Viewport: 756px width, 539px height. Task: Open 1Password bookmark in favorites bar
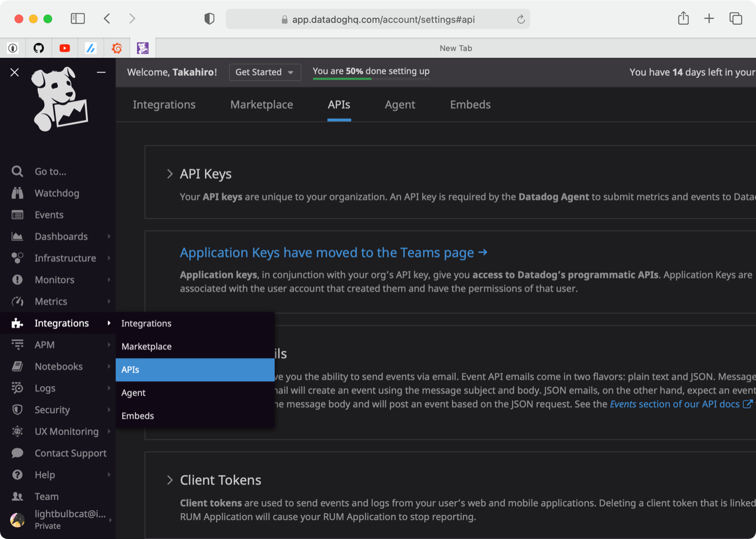pyautogui.click(x=13, y=48)
